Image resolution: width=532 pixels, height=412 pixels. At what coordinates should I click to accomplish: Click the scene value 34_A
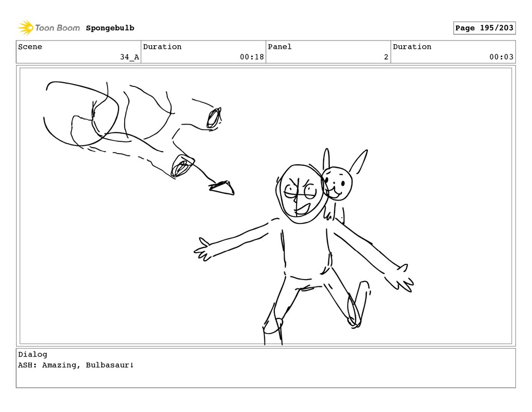pos(129,57)
